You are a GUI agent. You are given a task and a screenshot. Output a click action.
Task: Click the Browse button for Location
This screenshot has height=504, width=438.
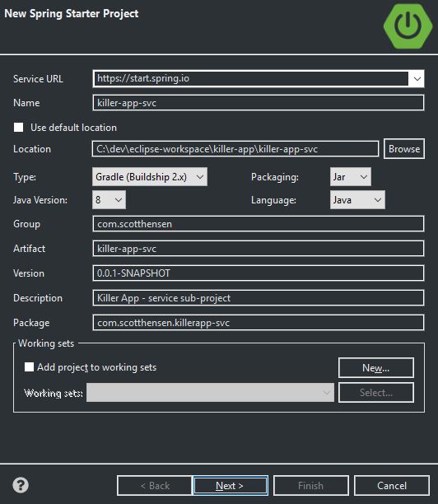pos(404,149)
